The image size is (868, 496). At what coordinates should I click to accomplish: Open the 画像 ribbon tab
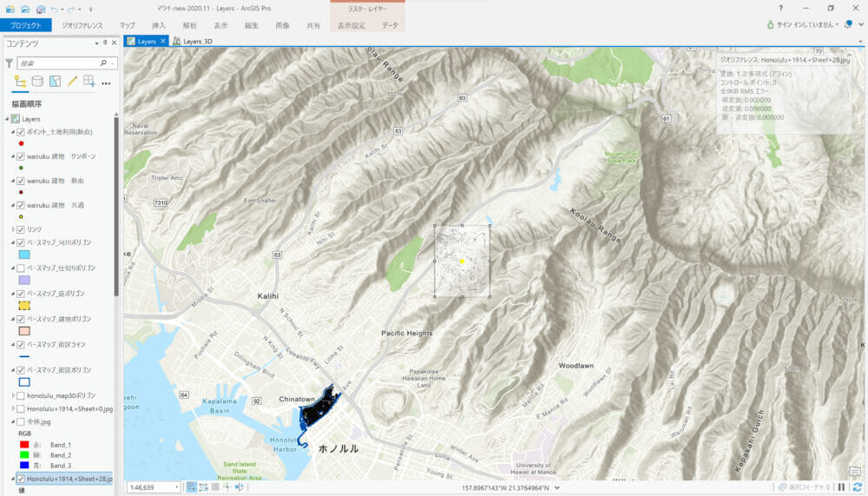pyautogui.click(x=282, y=25)
